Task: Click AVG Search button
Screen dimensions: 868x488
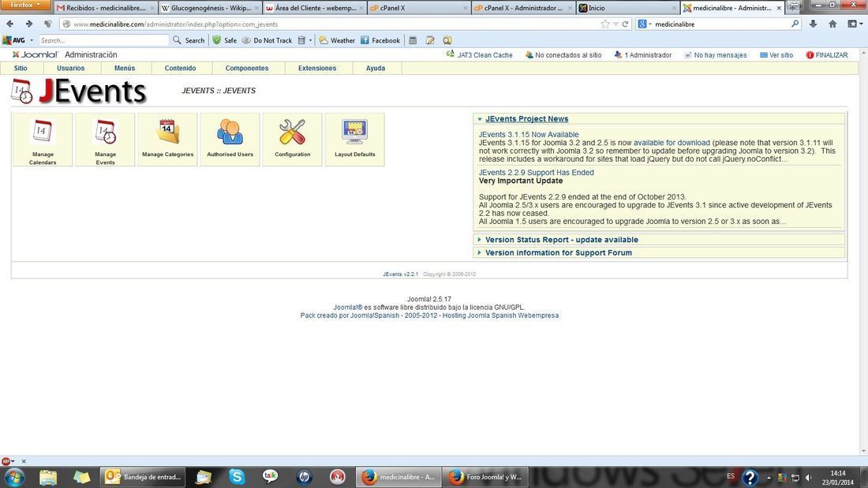Action: pos(189,40)
